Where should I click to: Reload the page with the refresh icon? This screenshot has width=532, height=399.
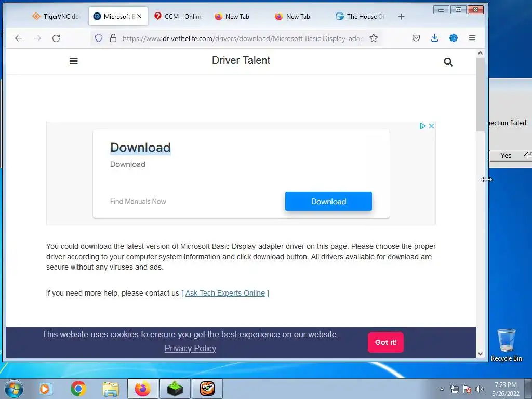coord(56,38)
